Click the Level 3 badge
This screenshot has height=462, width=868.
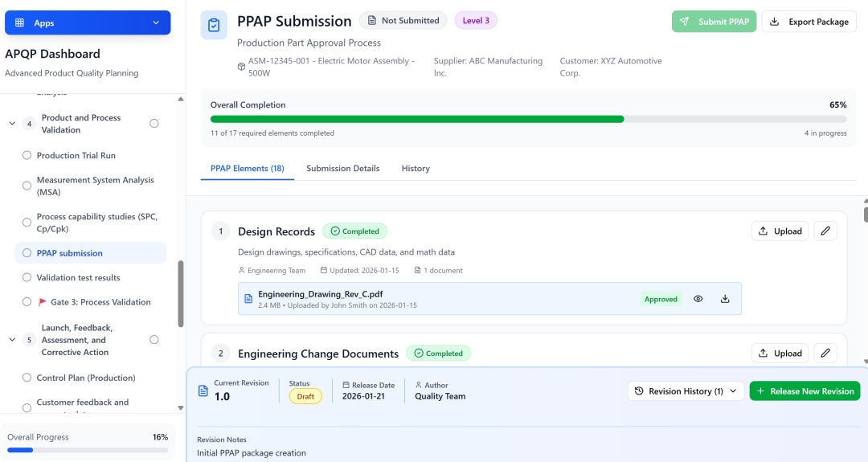pyautogui.click(x=476, y=20)
